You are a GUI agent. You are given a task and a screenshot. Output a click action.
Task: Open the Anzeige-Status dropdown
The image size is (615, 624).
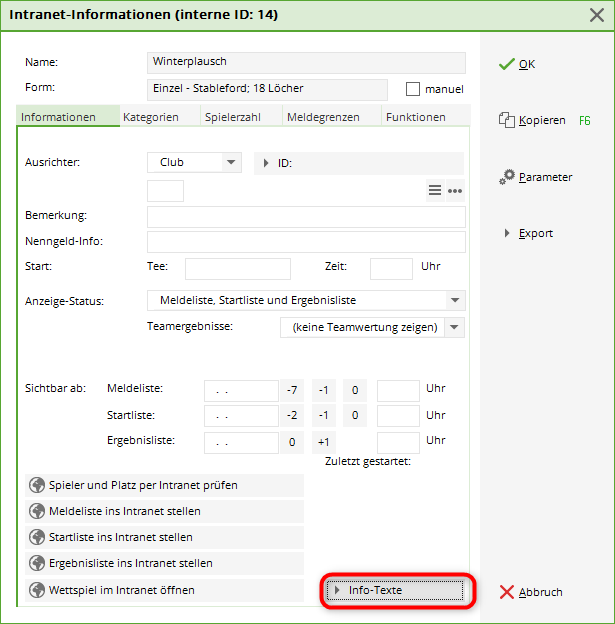(x=455, y=300)
